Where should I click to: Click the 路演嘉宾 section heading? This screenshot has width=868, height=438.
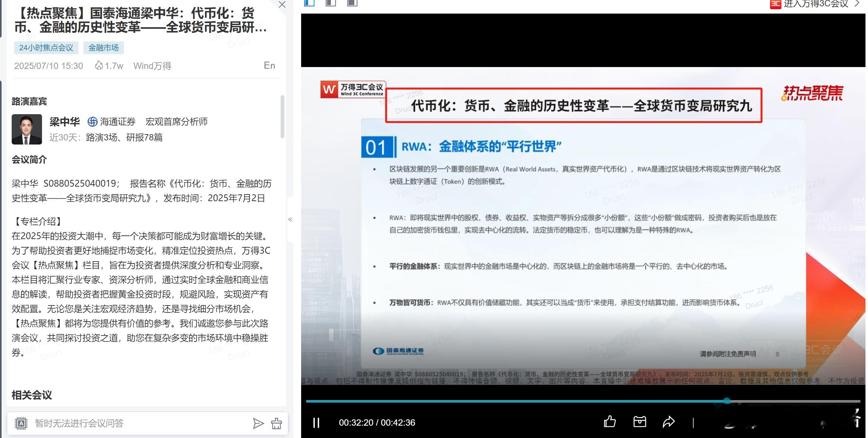point(29,102)
